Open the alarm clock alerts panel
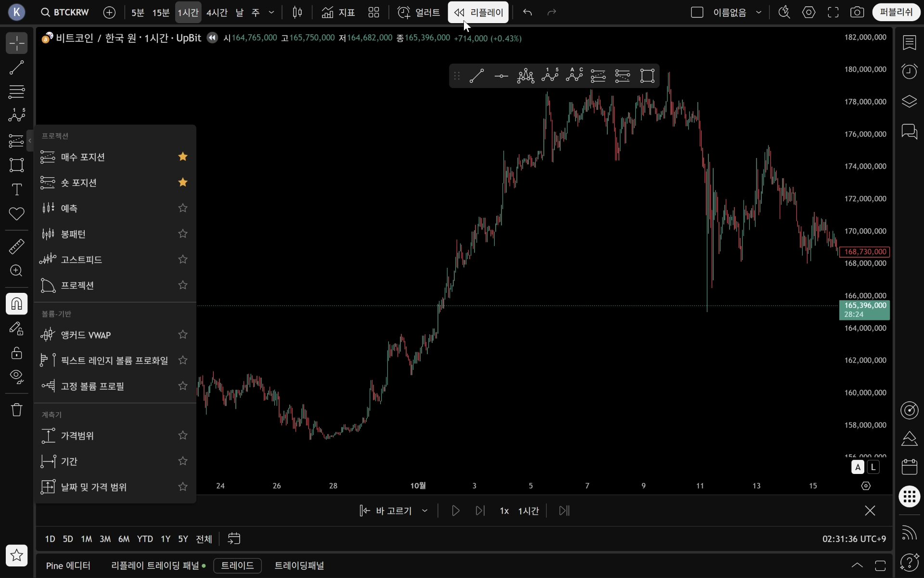The image size is (924, 578). [909, 72]
